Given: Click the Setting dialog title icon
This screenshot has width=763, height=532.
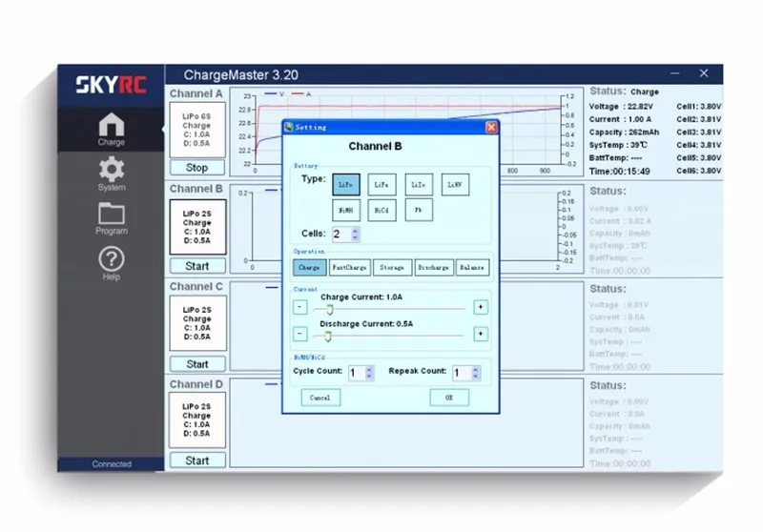Looking at the screenshot, I should pos(289,127).
